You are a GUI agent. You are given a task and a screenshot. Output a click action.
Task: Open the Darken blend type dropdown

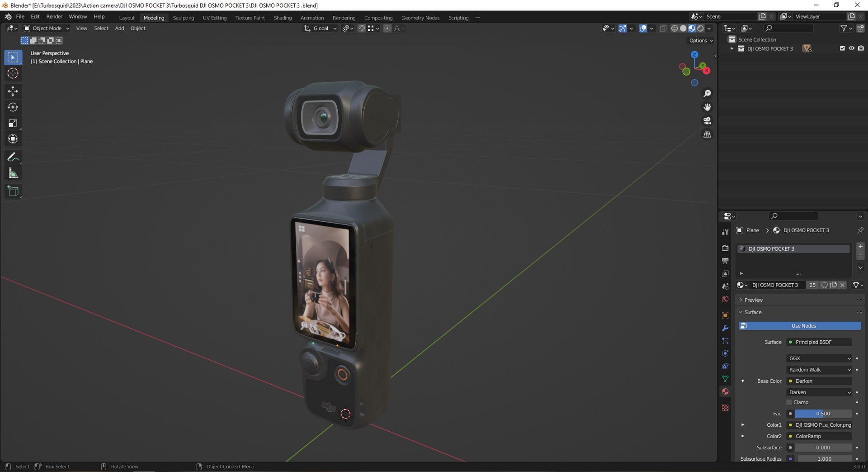click(819, 392)
